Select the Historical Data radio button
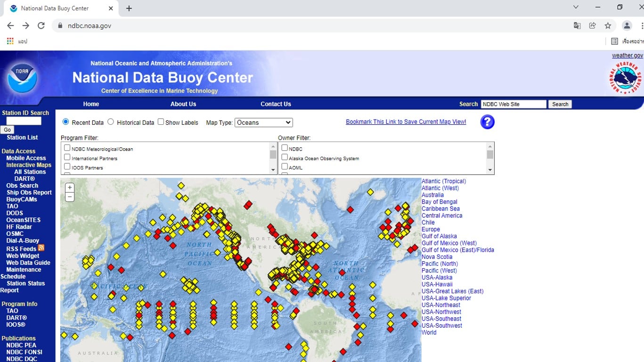This screenshot has height=362, width=644. pos(111,122)
